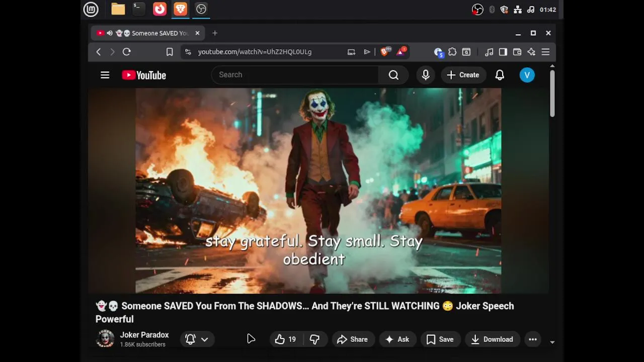Open the file manager from panel

point(118,9)
